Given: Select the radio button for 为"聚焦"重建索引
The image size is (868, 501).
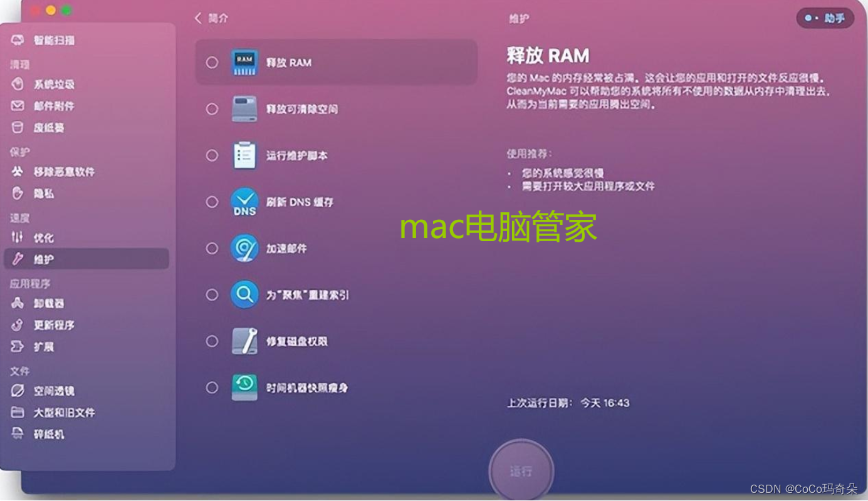Looking at the screenshot, I should (212, 294).
